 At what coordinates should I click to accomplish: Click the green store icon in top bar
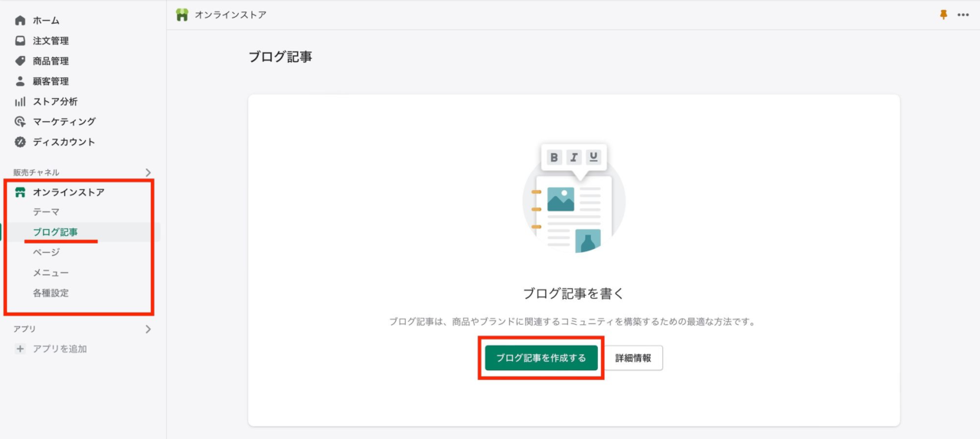click(182, 15)
